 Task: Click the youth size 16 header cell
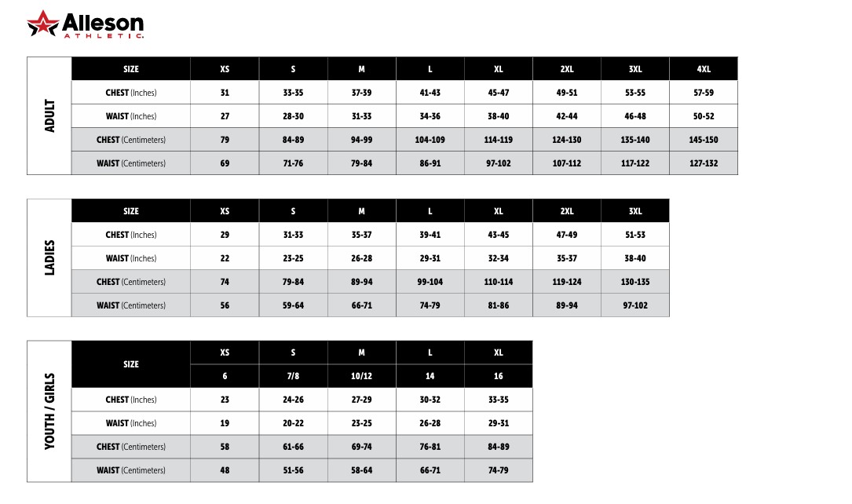[x=499, y=376]
